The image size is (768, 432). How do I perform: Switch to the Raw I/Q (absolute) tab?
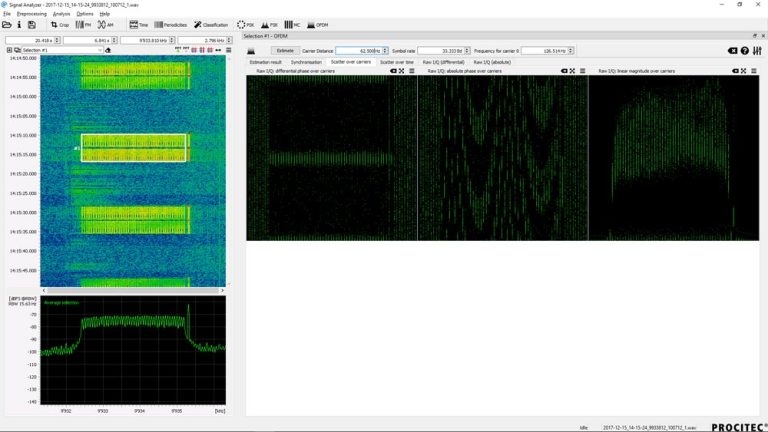[x=492, y=62]
